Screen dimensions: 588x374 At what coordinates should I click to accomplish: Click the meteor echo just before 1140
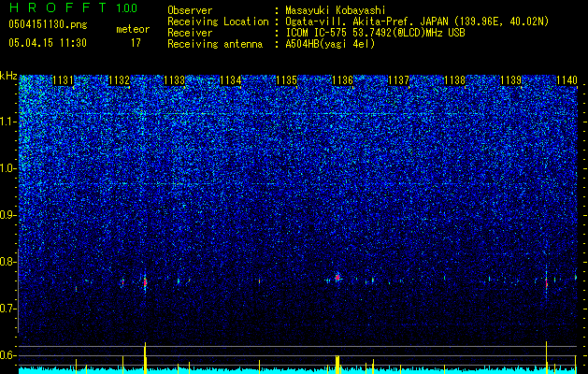[546, 283]
